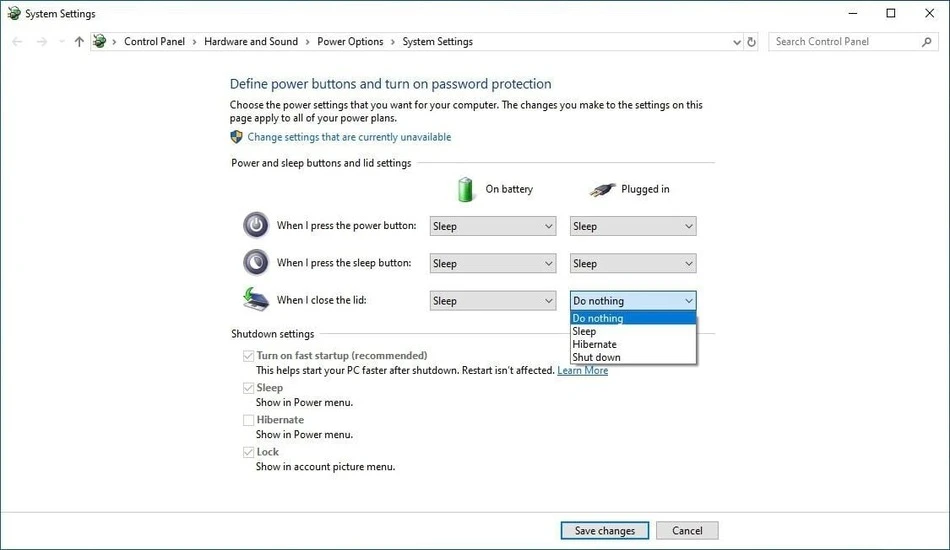Click the 'Plugged in' column label
The height and width of the screenshot is (550, 950).
click(645, 189)
